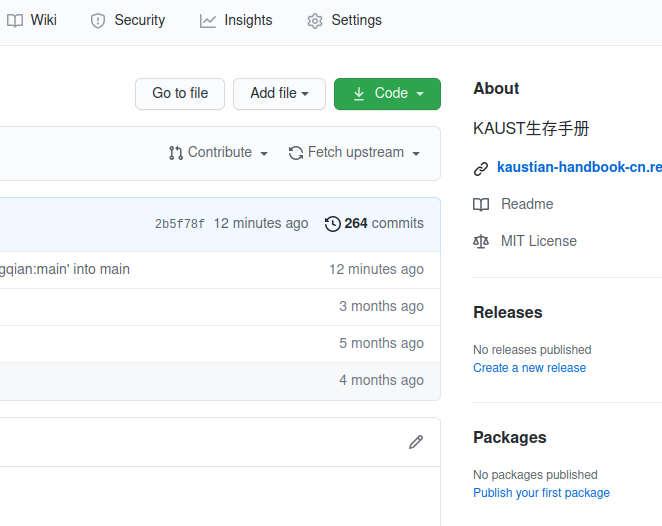Open the Releases heading
This screenshot has width=662, height=526.
[507, 313]
